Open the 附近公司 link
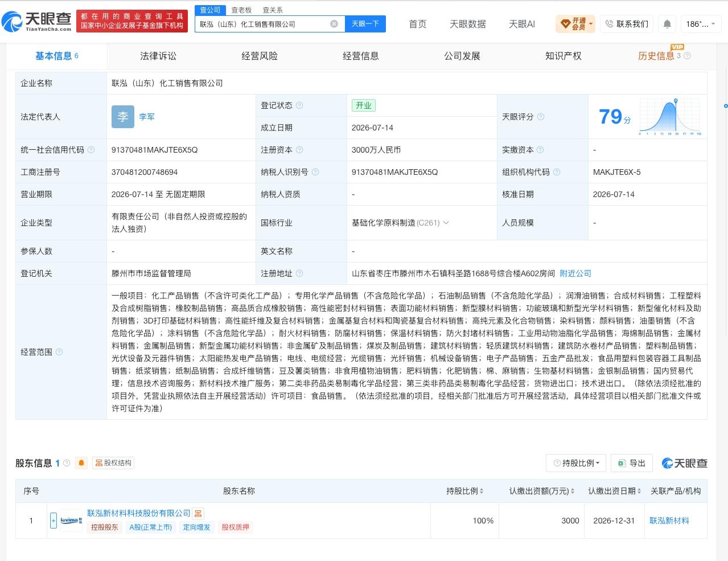Viewport: 728px width, 561px height. point(575,273)
